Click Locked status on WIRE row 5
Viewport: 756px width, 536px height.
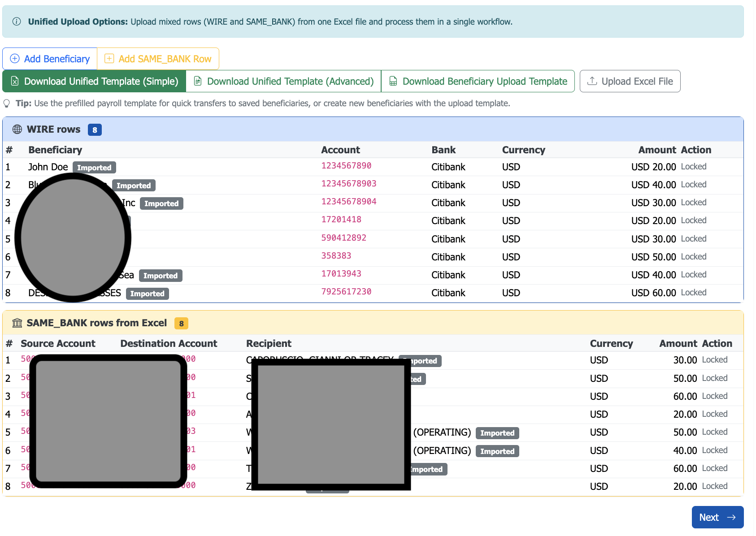coord(693,239)
